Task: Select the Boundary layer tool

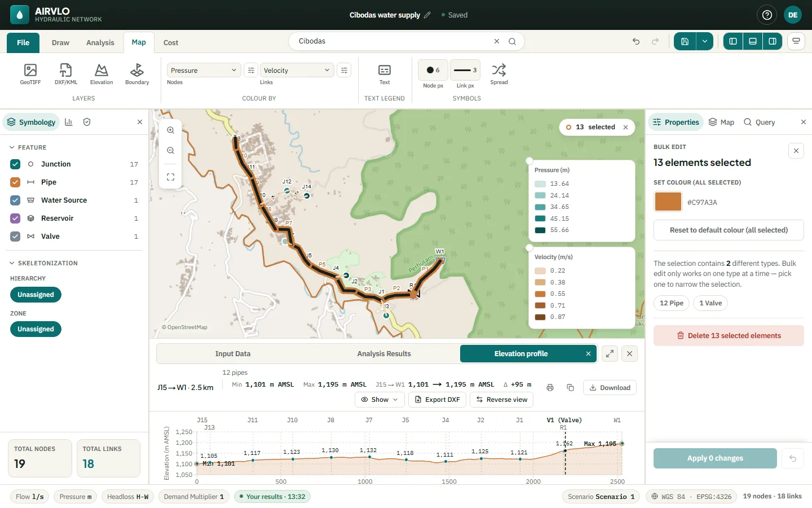Action: [137, 74]
